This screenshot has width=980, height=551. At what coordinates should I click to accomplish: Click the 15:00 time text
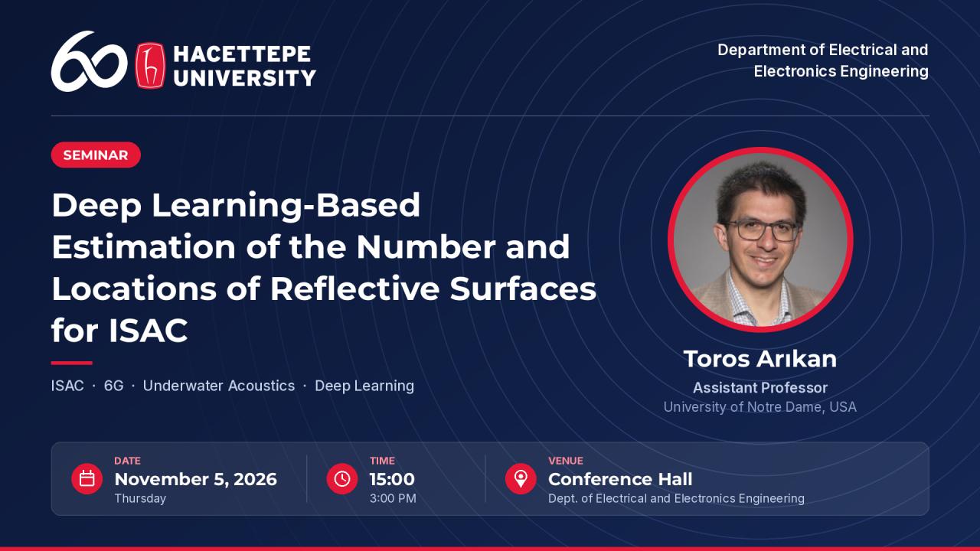392,480
